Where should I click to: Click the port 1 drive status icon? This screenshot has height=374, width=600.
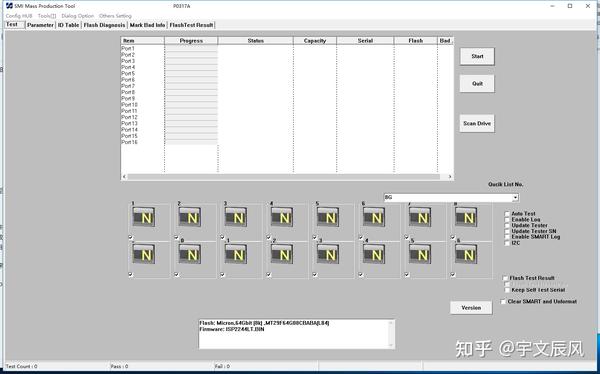point(144,217)
